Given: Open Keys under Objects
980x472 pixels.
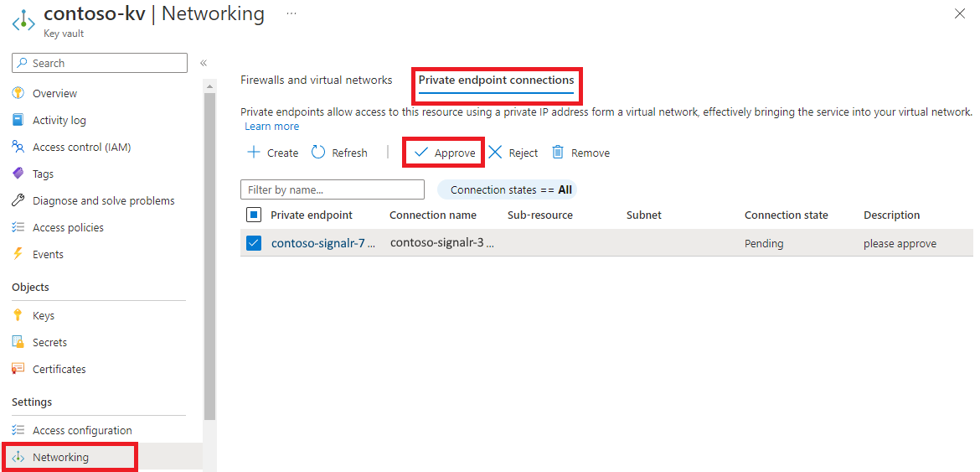Looking at the screenshot, I should [x=43, y=316].
